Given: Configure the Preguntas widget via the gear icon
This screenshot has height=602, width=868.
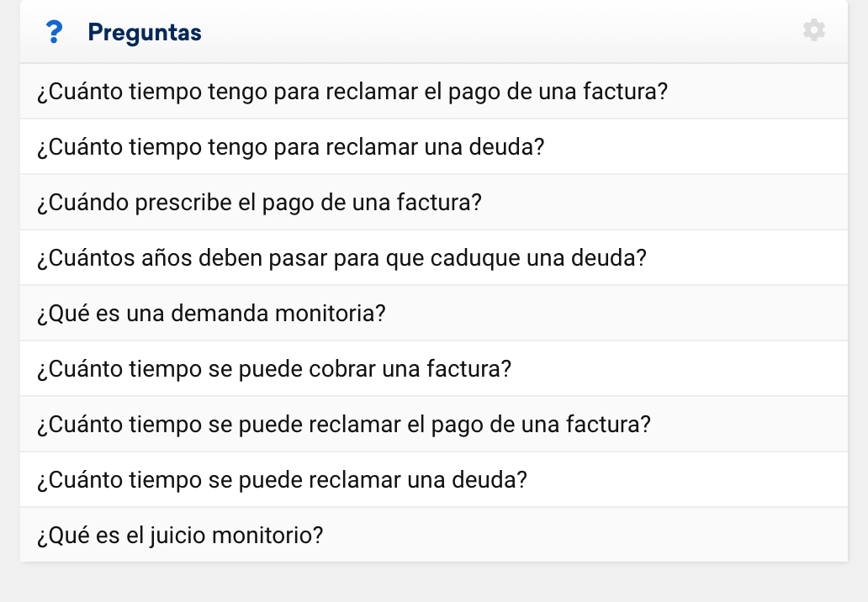Looking at the screenshot, I should tap(813, 31).
